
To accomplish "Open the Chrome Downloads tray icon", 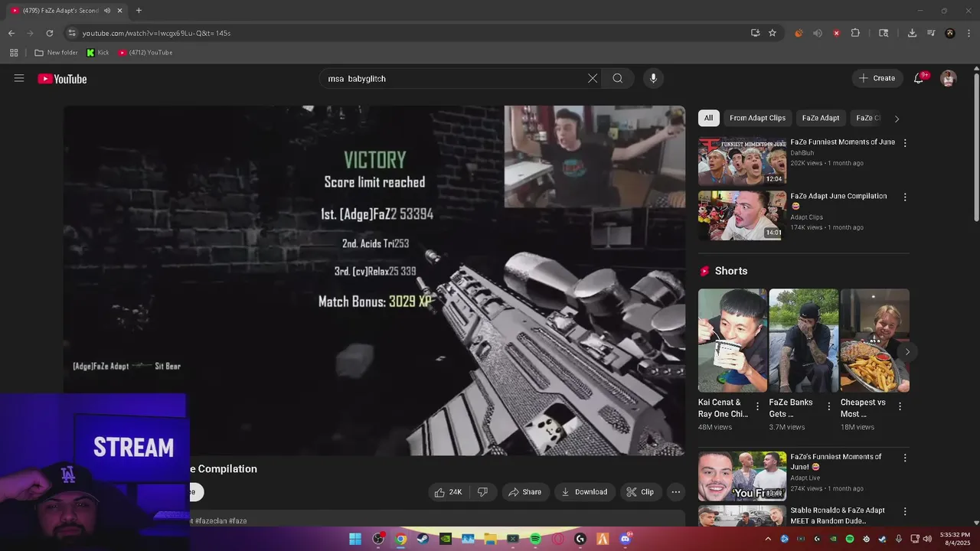I will point(912,33).
